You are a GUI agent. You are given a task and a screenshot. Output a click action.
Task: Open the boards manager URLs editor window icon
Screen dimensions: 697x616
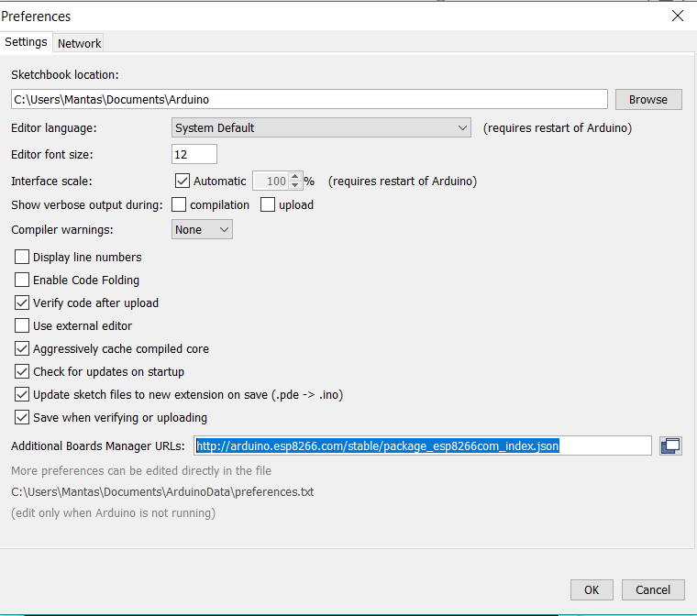coord(670,445)
